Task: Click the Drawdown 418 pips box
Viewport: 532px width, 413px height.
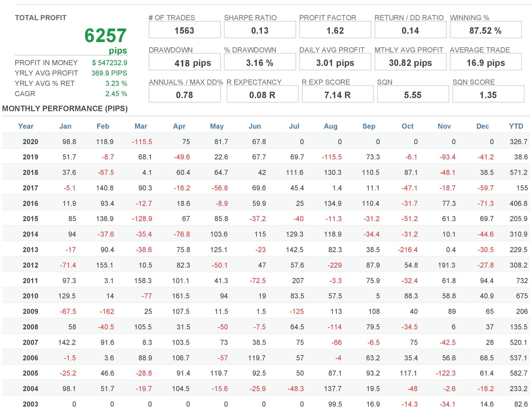Action: pyautogui.click(x=184, y=62)
